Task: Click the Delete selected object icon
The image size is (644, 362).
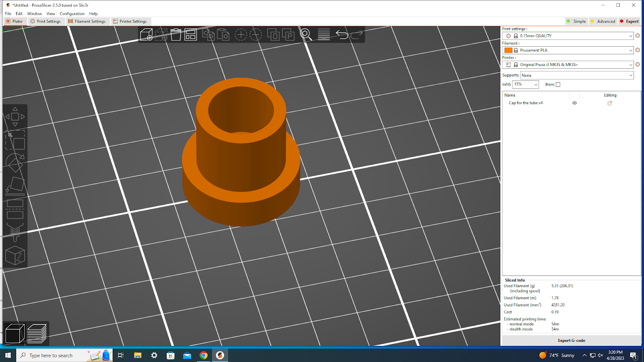Action: tap(161, 35)
